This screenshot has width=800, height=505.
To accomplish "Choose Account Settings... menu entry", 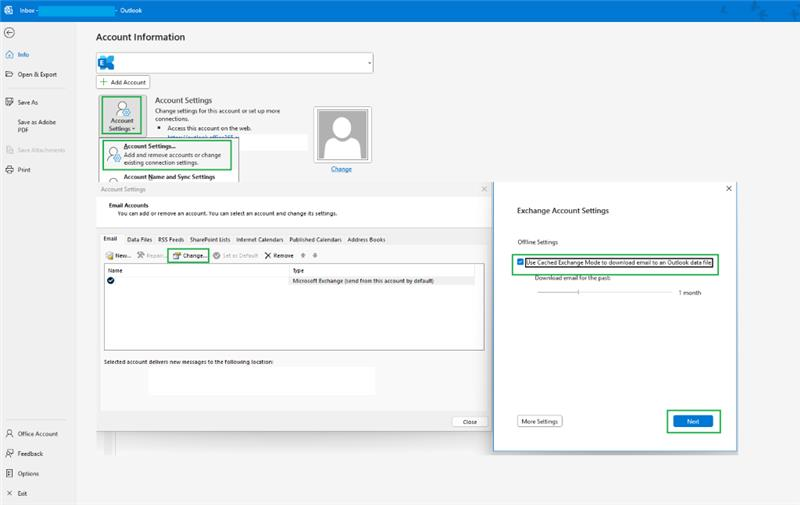I will [x=167, y=155].
